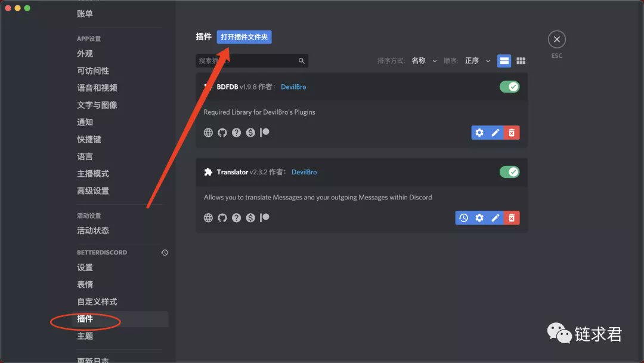Image resolution: width=644 pixels, height=363 pixels.
Task: Delete Translator plugin with trash icon
Action: coord(512,218)
